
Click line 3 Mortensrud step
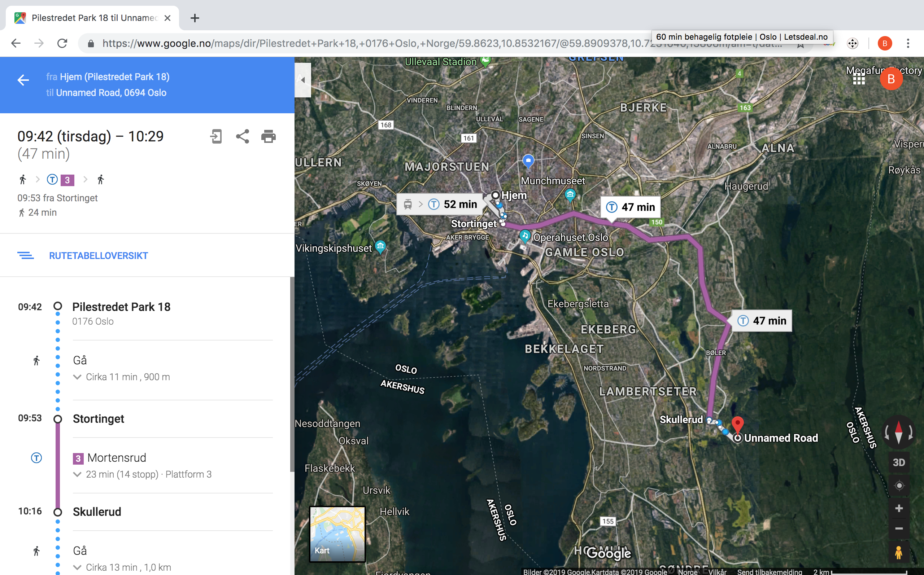[x=117, y=457]
